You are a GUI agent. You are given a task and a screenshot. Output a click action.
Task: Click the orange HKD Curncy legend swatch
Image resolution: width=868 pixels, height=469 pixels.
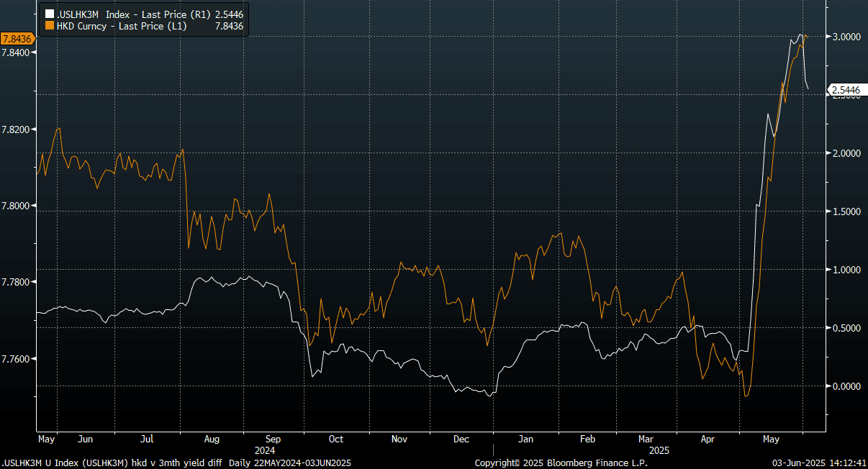point(49,26)
